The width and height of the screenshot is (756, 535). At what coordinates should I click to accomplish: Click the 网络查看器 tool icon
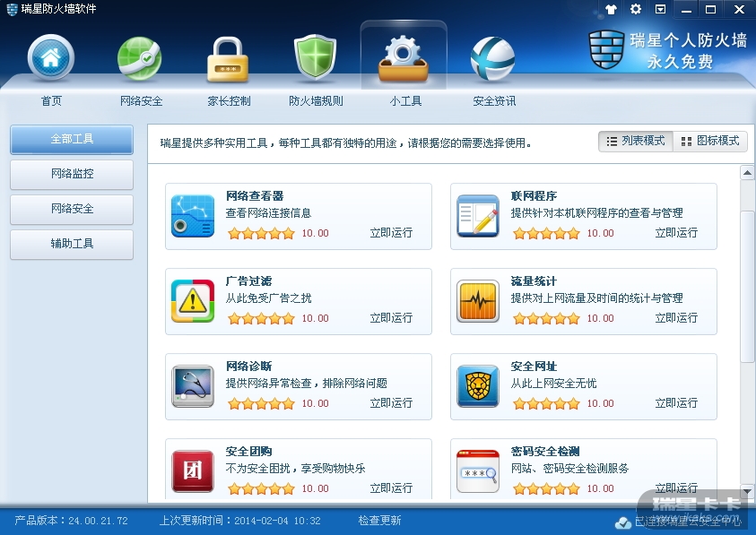pos(193,216)
